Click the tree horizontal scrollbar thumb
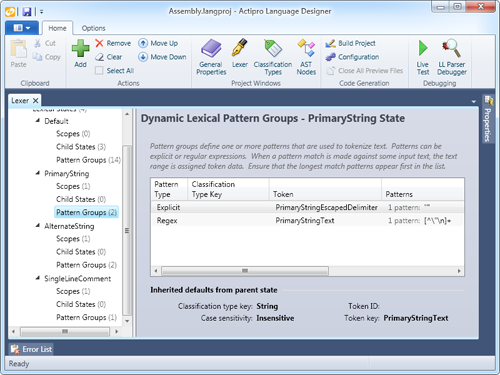Image resolution: width=500 pixels, height=375 pixels. click(65, 331)
